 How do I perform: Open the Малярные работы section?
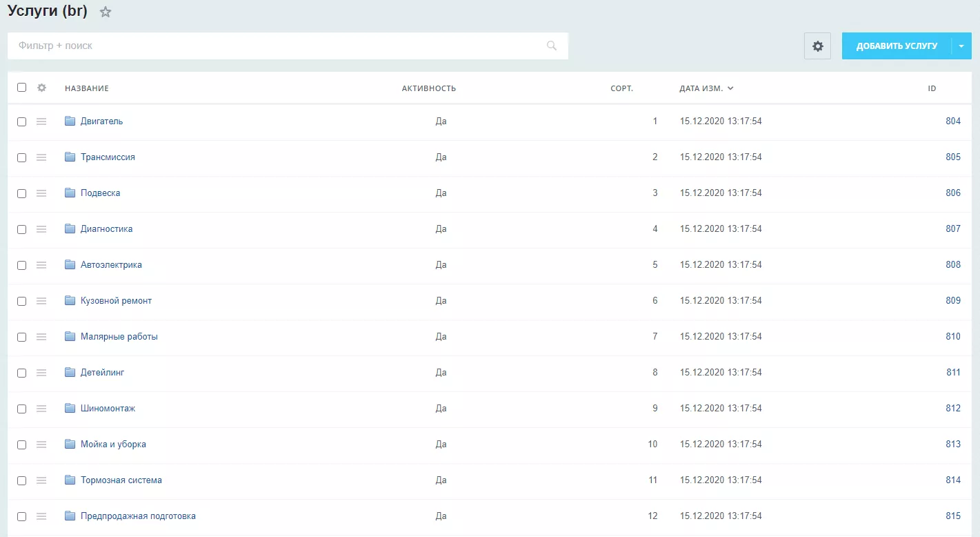[x=119, y=337]
